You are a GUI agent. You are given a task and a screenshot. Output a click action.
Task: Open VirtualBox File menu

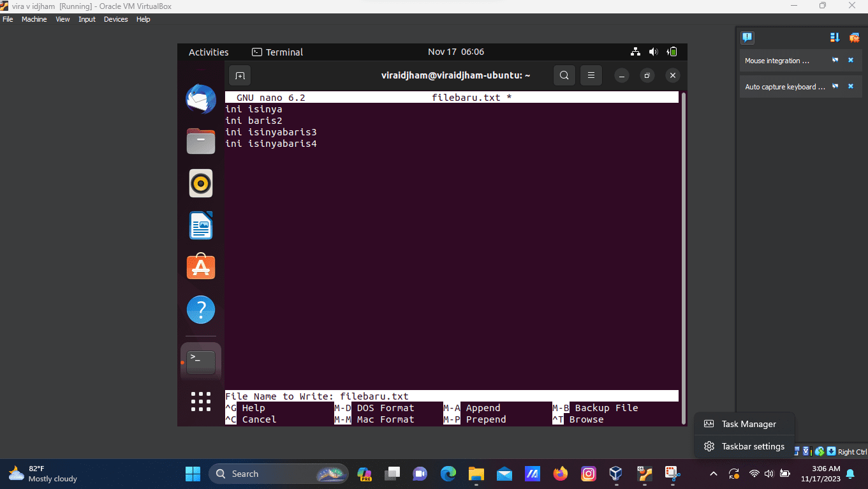pyautogui.click(x=8, y=19)
